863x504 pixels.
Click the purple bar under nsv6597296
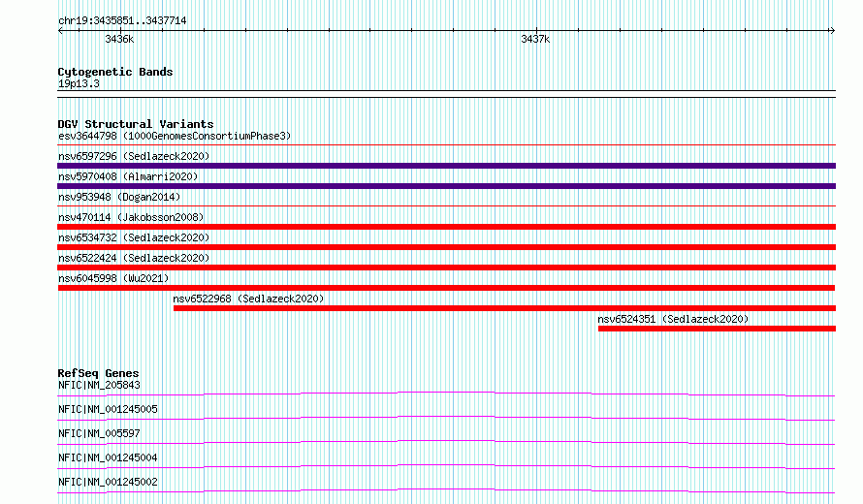(446, 166)
